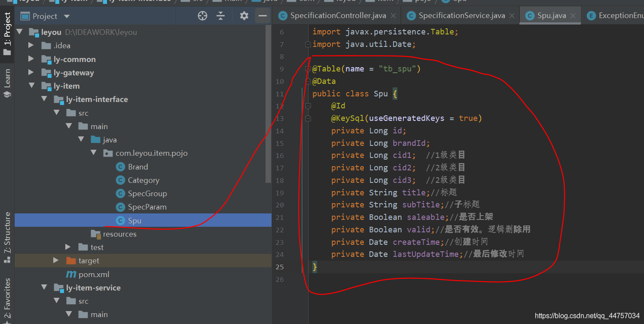Click the target folder icon
This screenshot has width=644, height=324.
pyautogui.click(x=71, y=261)
